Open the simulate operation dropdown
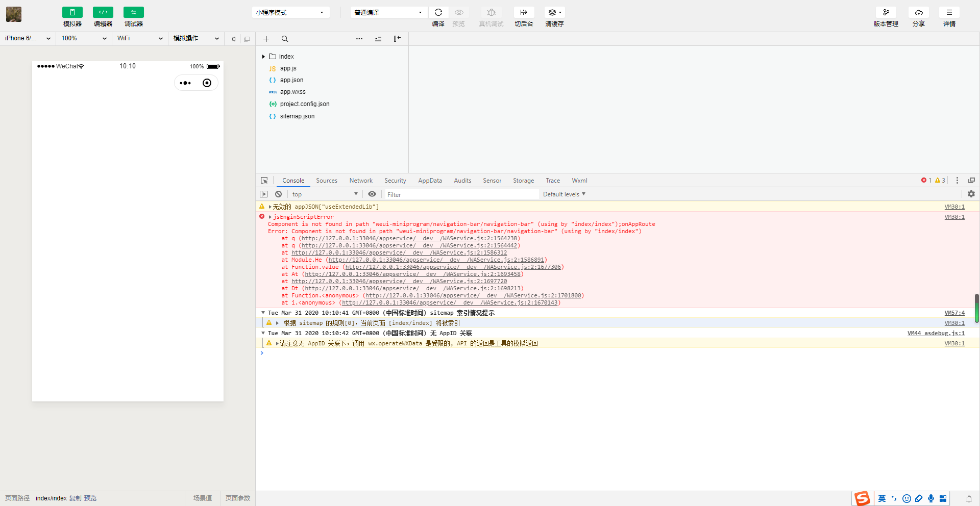The image size is (980, 506). coord(197,38)
